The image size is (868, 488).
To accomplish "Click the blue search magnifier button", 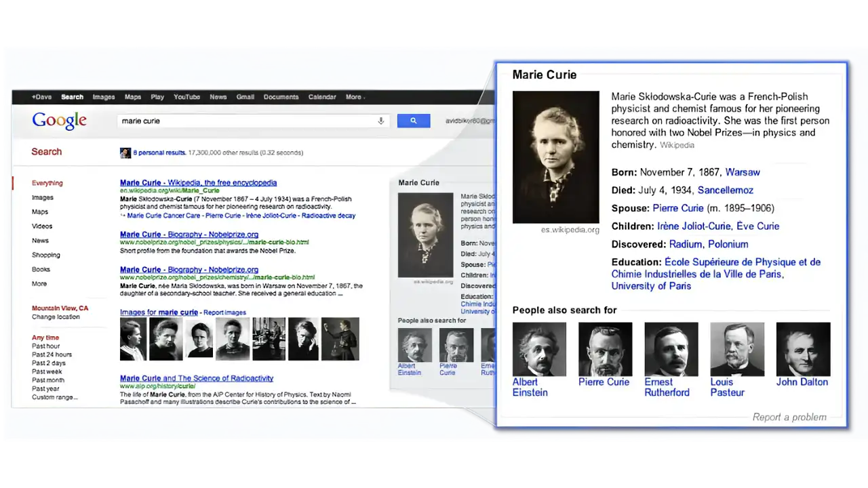I will 414,121.
